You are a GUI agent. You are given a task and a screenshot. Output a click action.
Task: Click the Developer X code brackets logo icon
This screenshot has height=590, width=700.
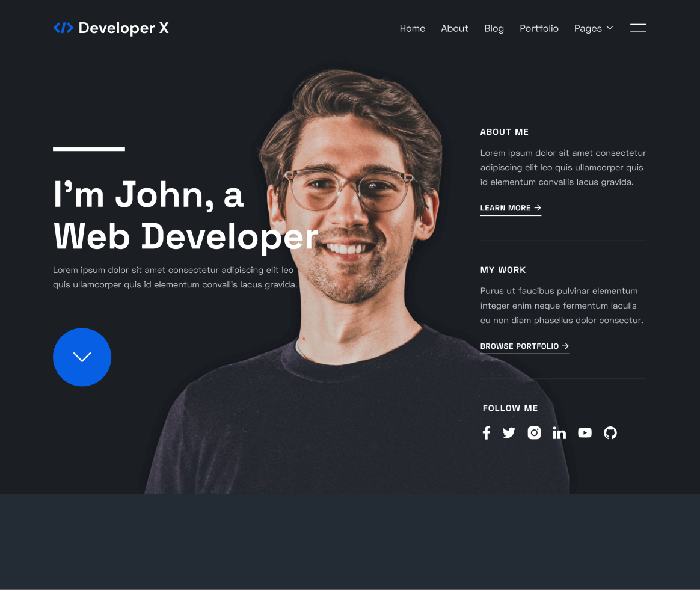(x=63, y=27)
